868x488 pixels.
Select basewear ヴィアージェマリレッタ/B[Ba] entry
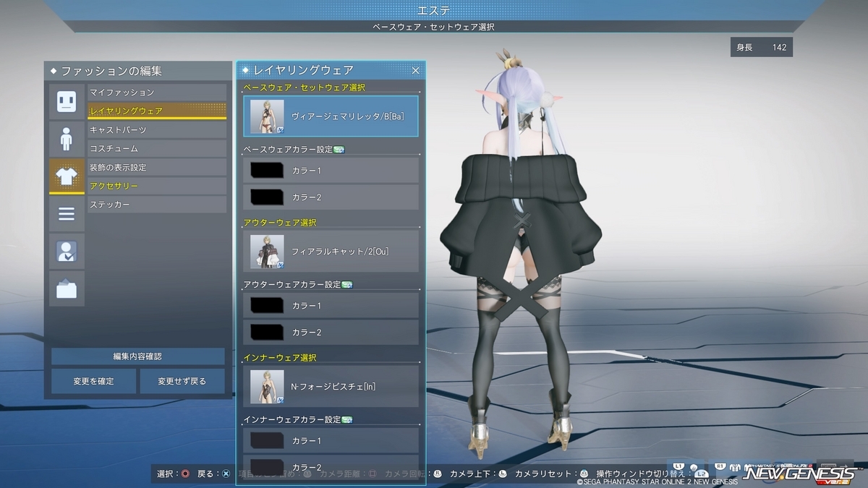pos(331,116)
